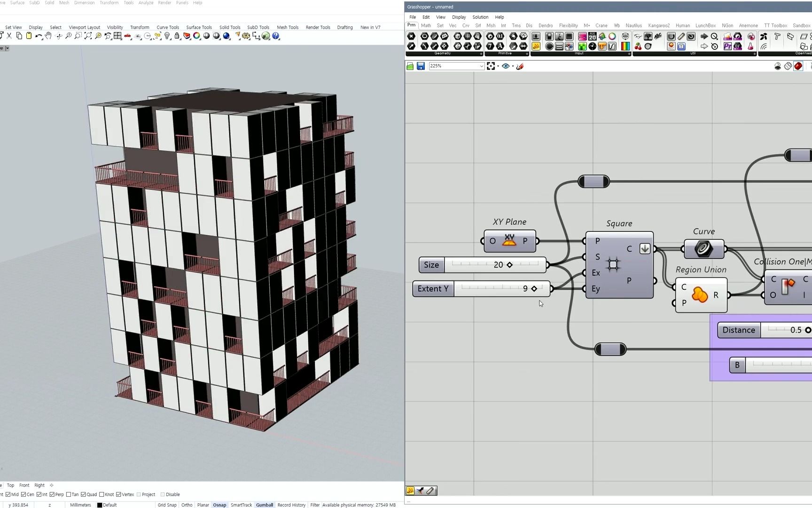
Task: Click the Grasshopper sketch pen icon
Action: click(520, 66)
